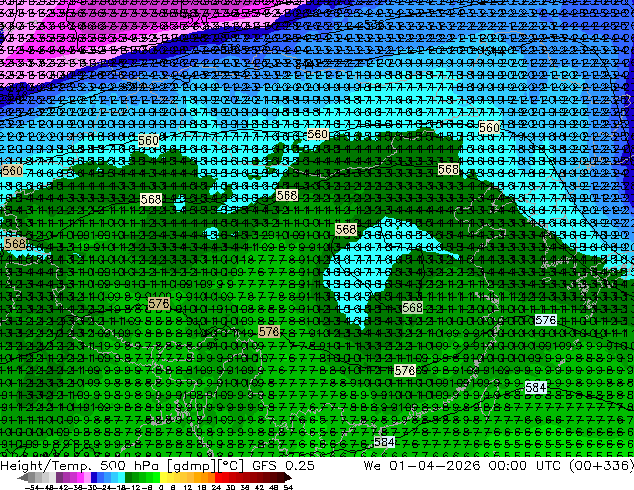The image size is (634, 490).
Task: Click the dark blue swatch above the -30 label
Action: (x=94, y=477)
